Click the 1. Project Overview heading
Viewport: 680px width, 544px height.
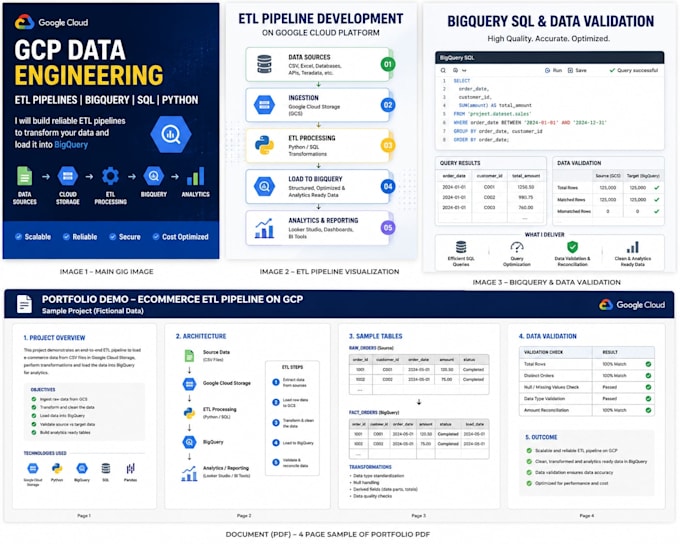[x=54, y=338]
